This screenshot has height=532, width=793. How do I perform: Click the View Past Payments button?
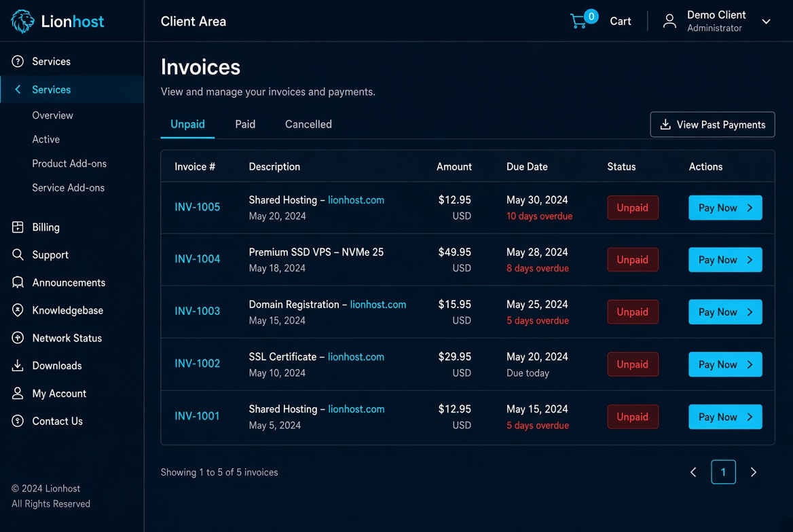coord(712,124)
